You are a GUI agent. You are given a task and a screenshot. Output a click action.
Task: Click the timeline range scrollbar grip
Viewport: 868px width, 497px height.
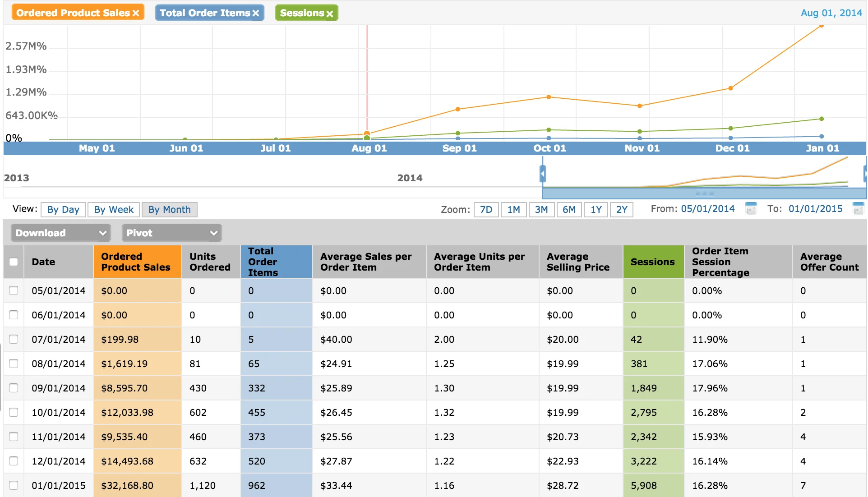(704, 193)
